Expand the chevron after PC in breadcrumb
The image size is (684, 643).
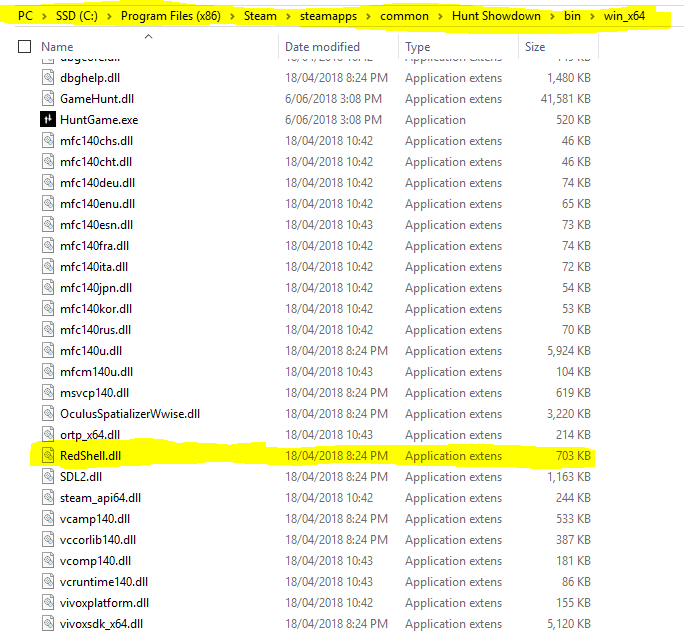point(44,17)
